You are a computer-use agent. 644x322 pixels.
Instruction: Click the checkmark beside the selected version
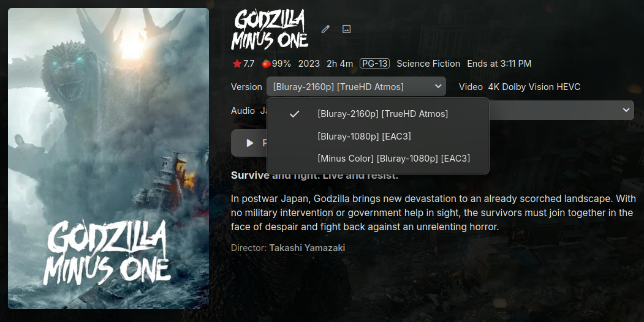point(294,114)
